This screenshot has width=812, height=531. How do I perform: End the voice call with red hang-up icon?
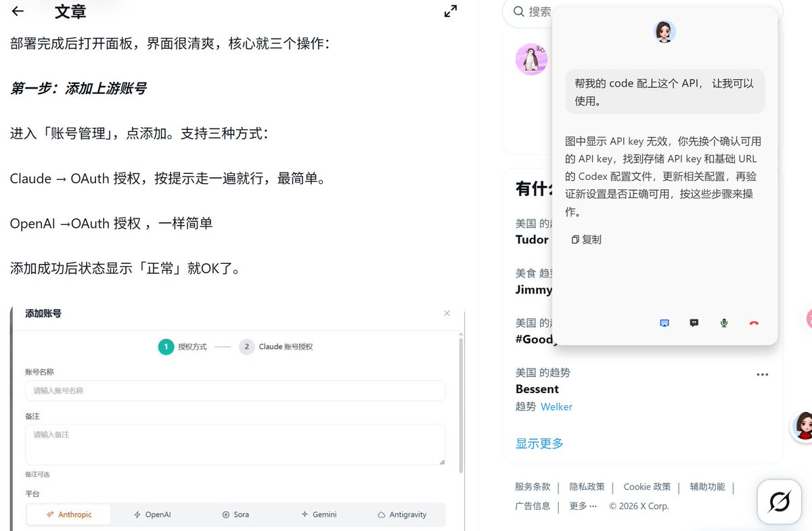(753, 323)
